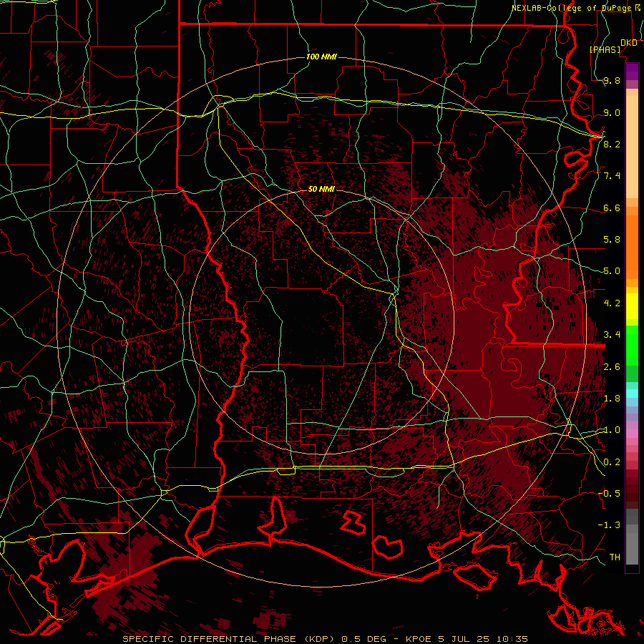The image size is (644, 644).
Task: Click the 9.8 value on the color scale
Action: tap(612, 81)
